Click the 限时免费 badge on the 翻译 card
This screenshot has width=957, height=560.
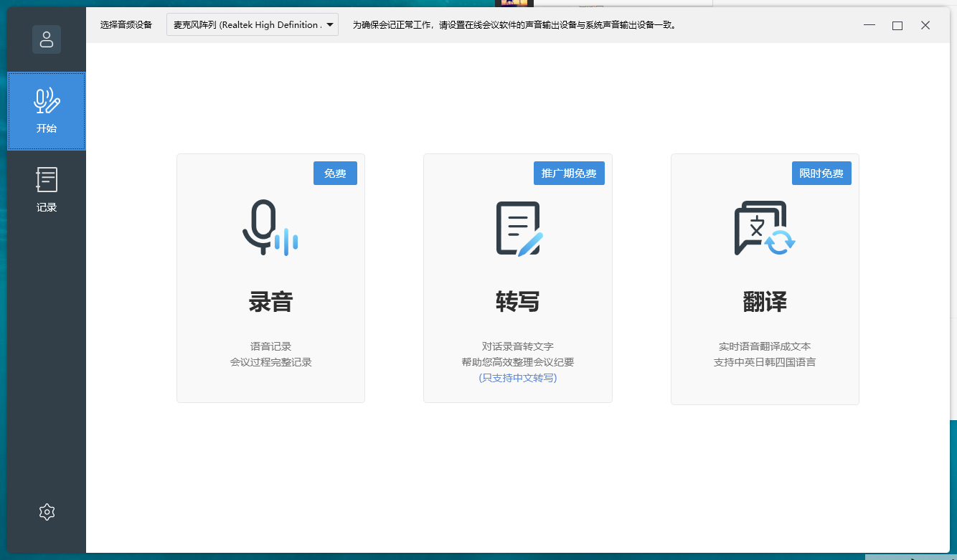click(x=821, y=173)
